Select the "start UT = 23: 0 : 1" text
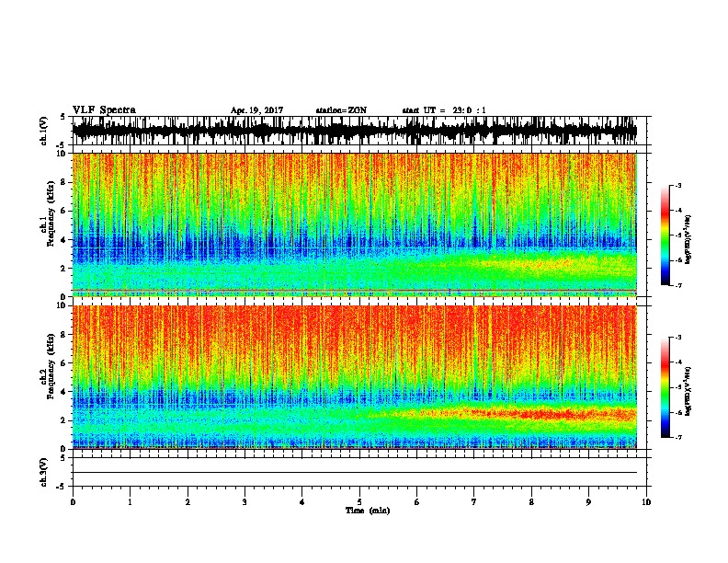The image size is (728, 563). point(444,110)
